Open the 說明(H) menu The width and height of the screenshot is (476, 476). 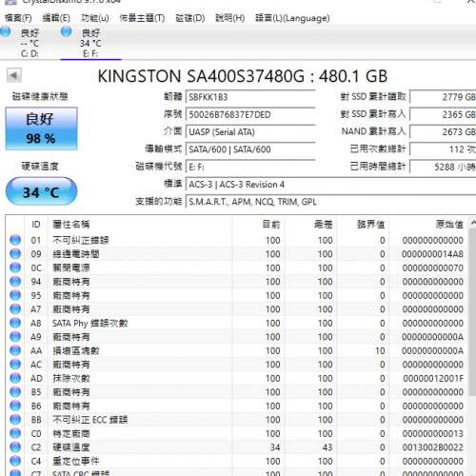[x=229, y=18]
